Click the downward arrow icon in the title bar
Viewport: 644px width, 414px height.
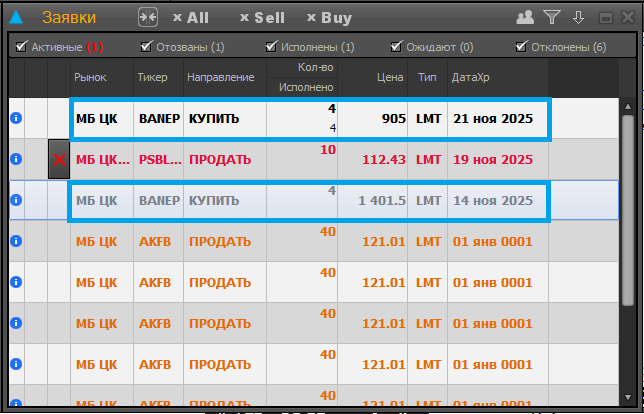click(578, 17)
